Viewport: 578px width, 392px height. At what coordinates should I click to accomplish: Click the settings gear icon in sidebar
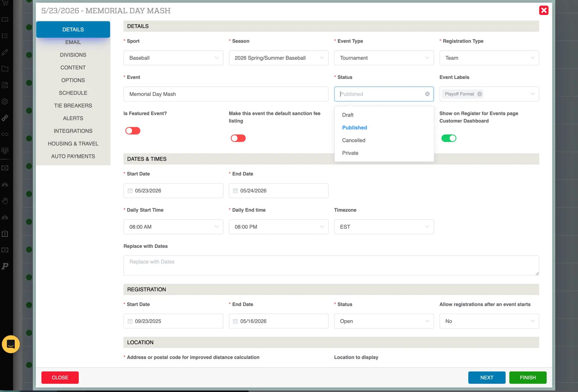5,101
